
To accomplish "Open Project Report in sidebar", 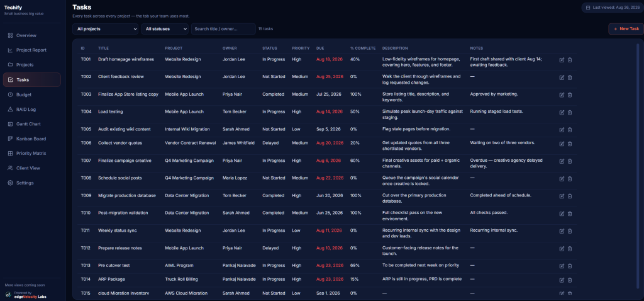I will (x=31, y=50).
